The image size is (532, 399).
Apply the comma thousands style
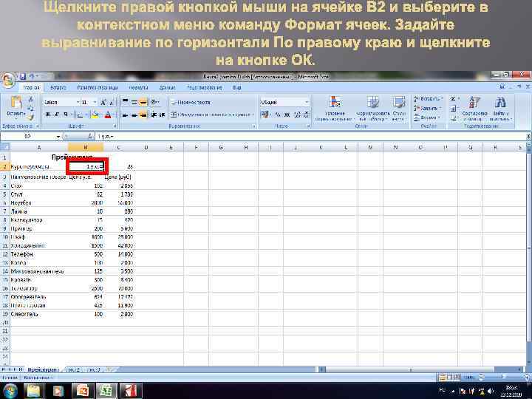click(287, 115)
